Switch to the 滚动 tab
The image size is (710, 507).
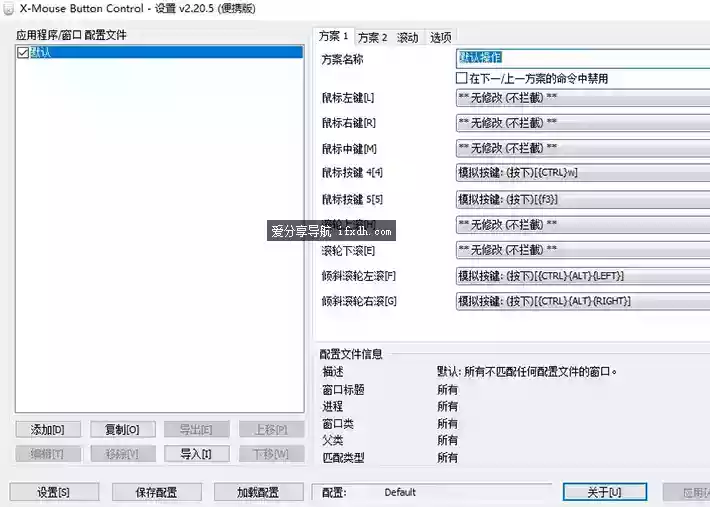point(408,38)
